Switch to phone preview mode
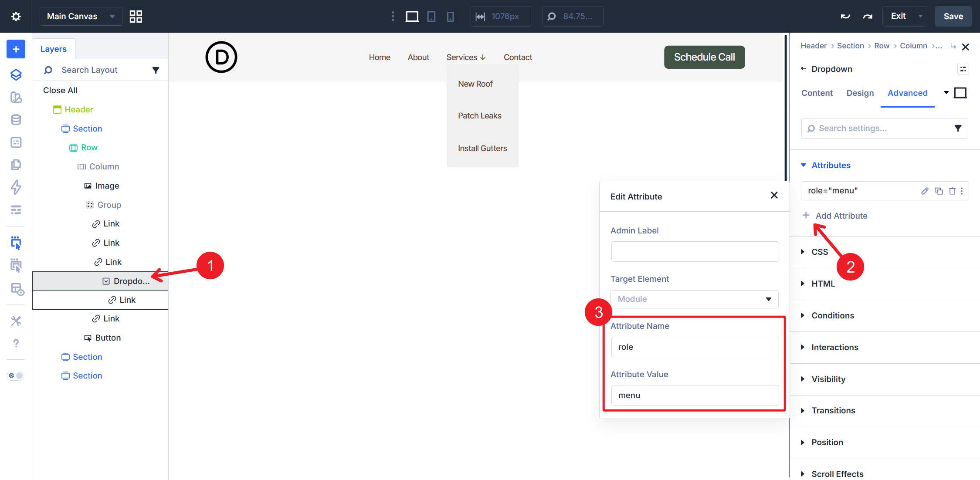This screenshot has width=980, height=480. coord(451,16)
